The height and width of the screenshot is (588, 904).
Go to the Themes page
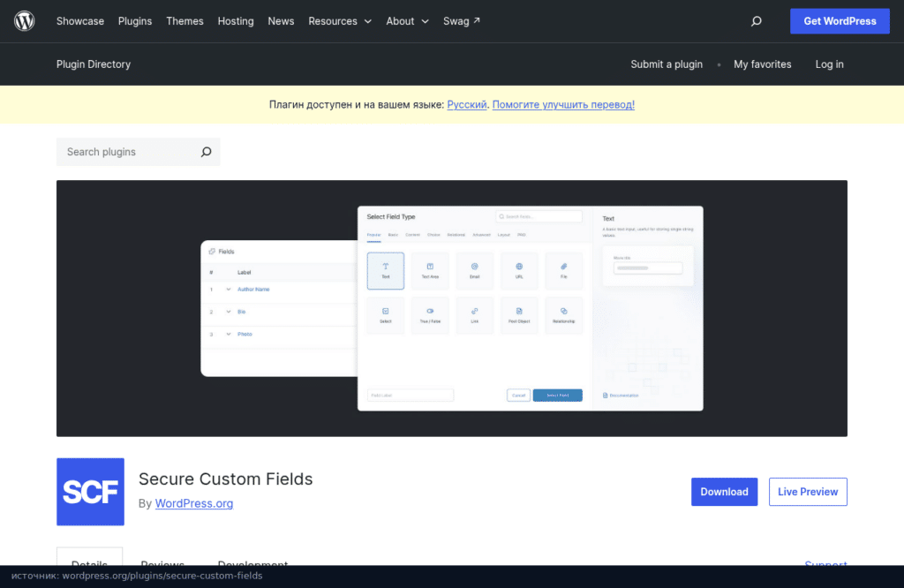click(x=185, y=21)
